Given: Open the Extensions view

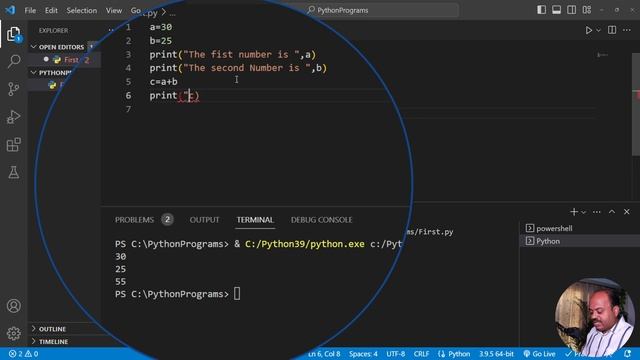Looking at the screenshot, I should 13,144.
